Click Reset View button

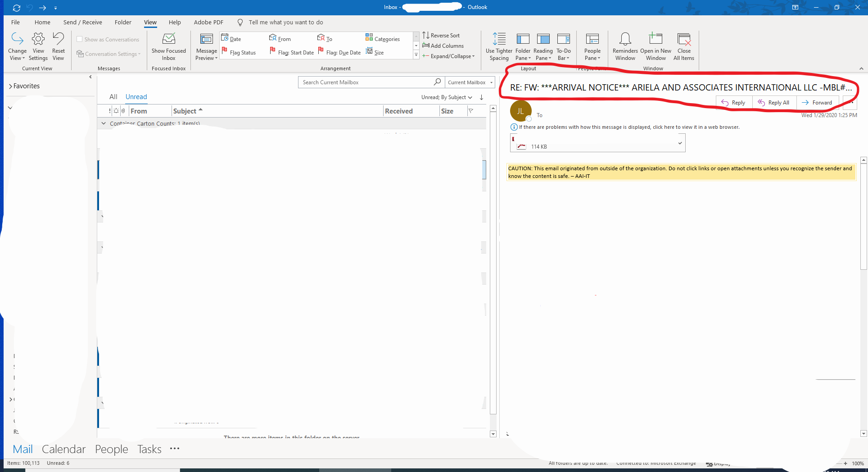[58, 46]
